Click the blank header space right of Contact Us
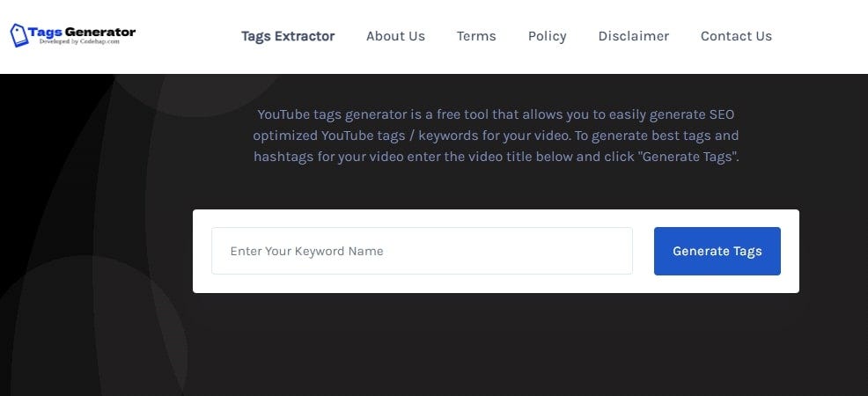The height and width of the screenshot is (396, 868). (x=820, y=36)
